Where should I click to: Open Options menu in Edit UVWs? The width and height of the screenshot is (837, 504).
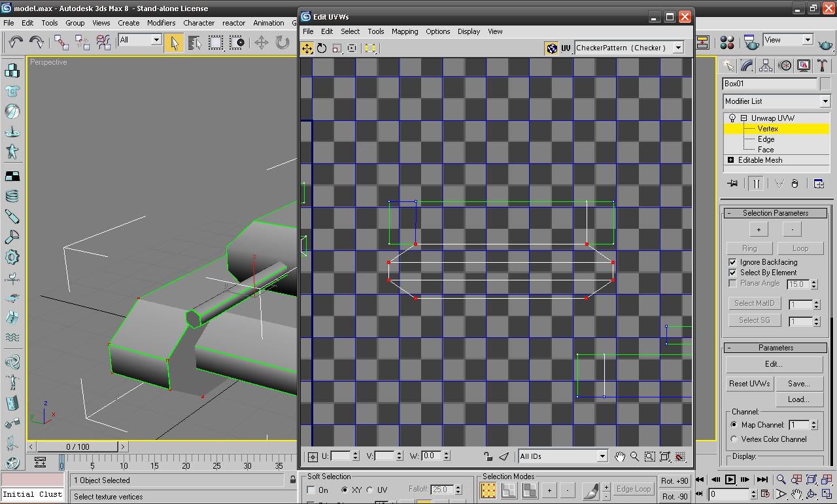click(437, 31)
